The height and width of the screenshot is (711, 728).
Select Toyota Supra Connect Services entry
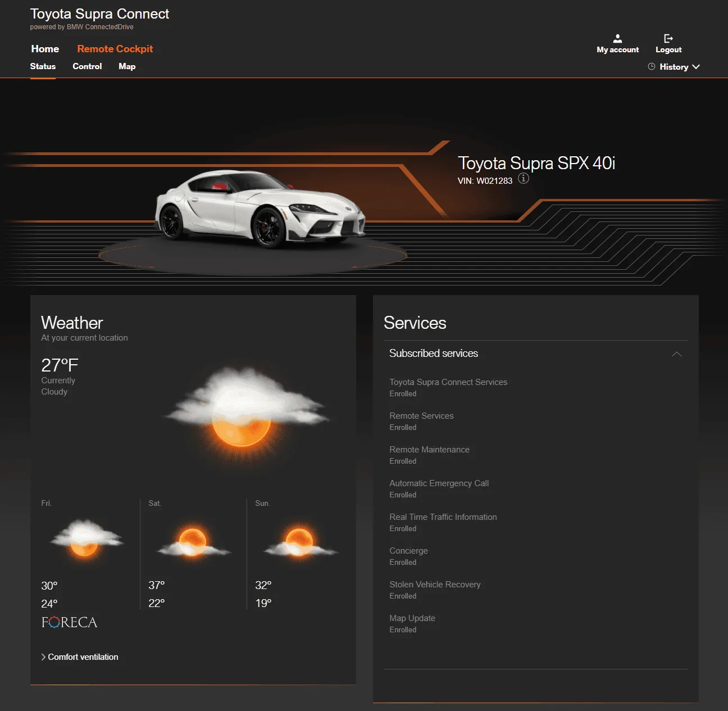click(x=448, y=387)
